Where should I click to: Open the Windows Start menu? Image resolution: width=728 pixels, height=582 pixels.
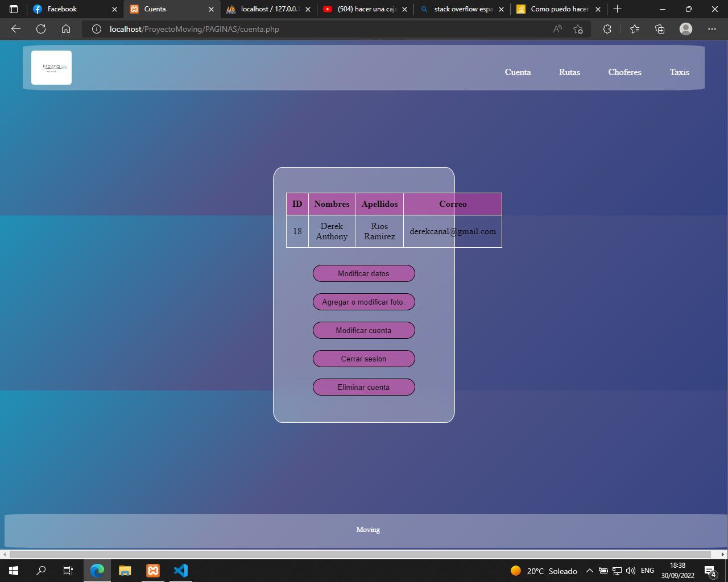point(14,571)
